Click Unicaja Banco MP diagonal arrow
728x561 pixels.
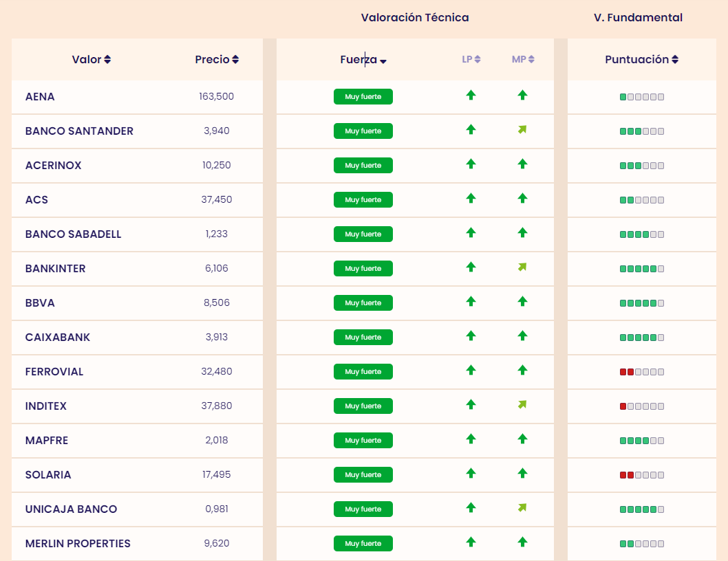pyautogui.click(x=522, y=507)
